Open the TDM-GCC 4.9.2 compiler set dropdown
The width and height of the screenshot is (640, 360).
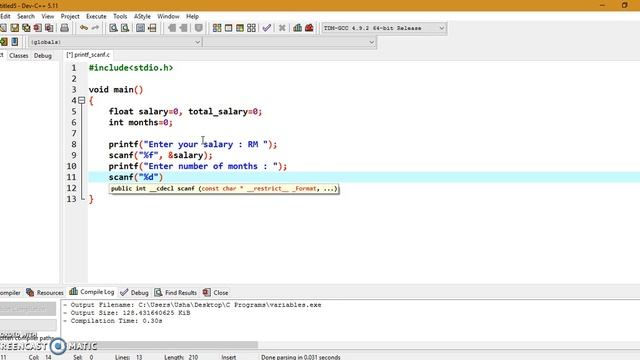(384, 28)
